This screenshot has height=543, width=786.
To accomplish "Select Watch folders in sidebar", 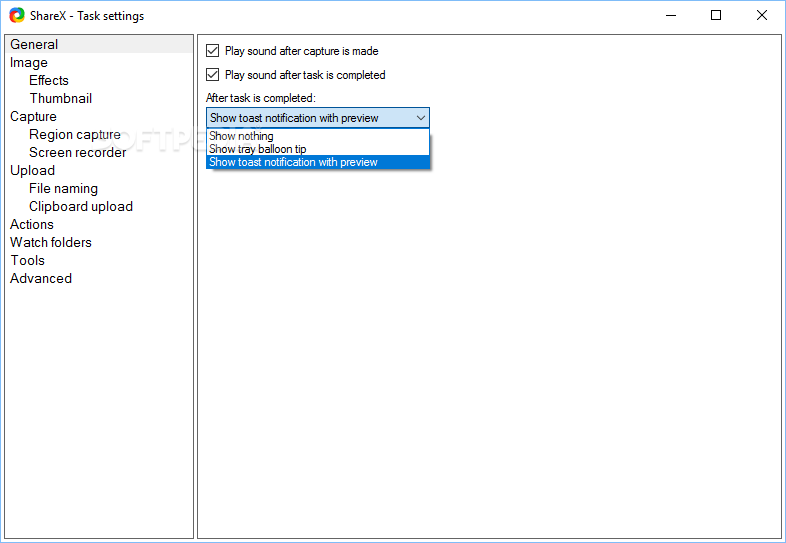I will [x=51, y=242].
